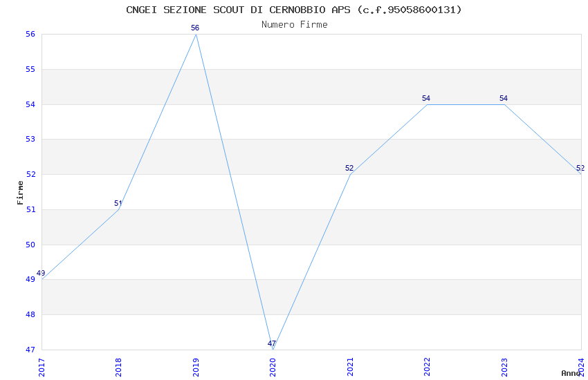Screen dimensions: 588x380
Task: Click the data point labeled 56 for 2019
Action: pyautogui.click(x=196, y=34)
